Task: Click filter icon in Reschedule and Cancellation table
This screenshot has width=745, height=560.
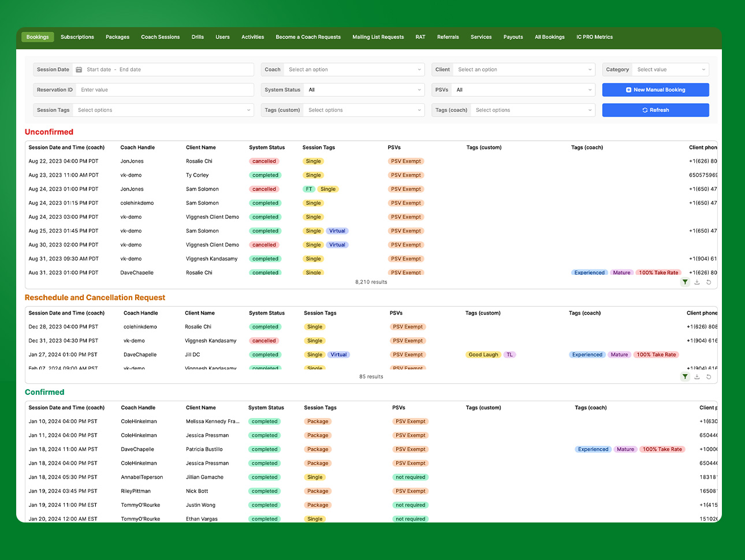Action: 685,377
